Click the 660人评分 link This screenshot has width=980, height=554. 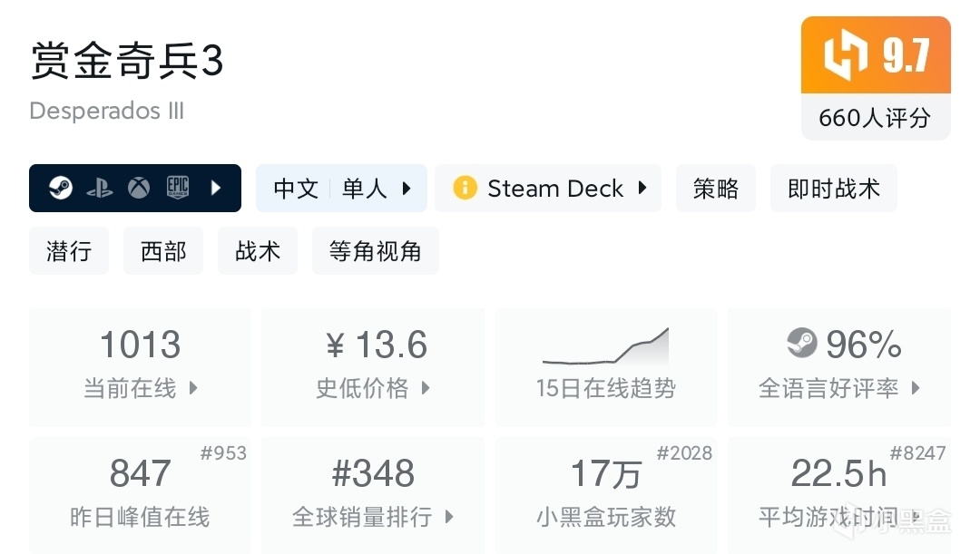[x=874, y=118]
